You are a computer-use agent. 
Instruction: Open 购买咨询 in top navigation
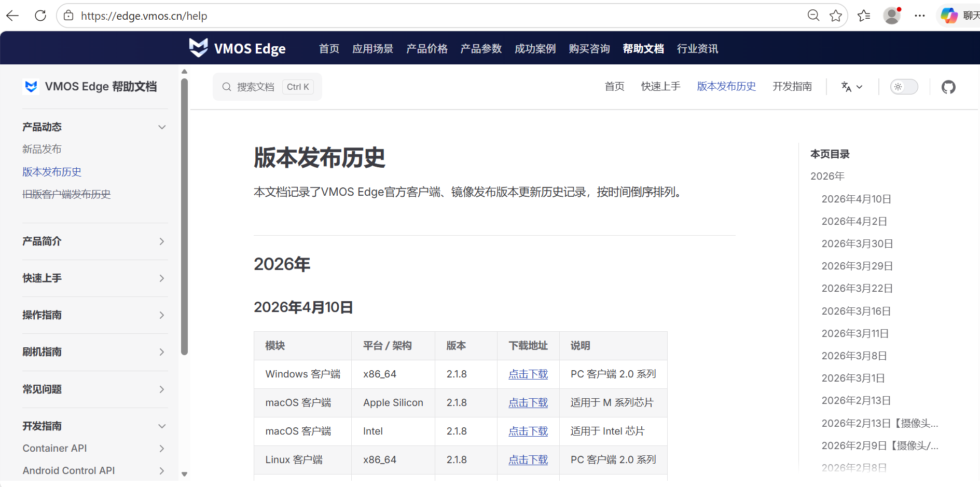(x=589, y=48)
